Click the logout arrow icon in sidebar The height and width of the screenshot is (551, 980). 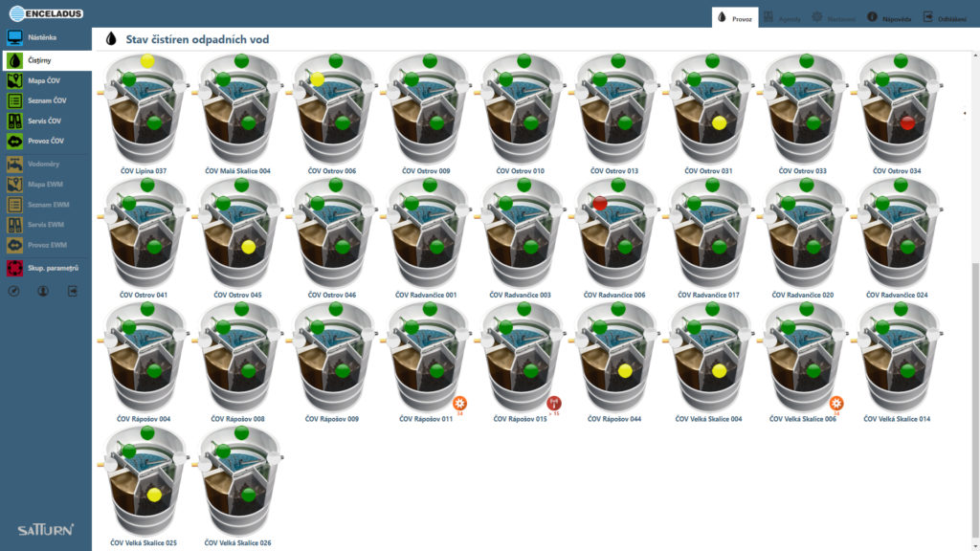pyautogui.click(x=73, y=291)
